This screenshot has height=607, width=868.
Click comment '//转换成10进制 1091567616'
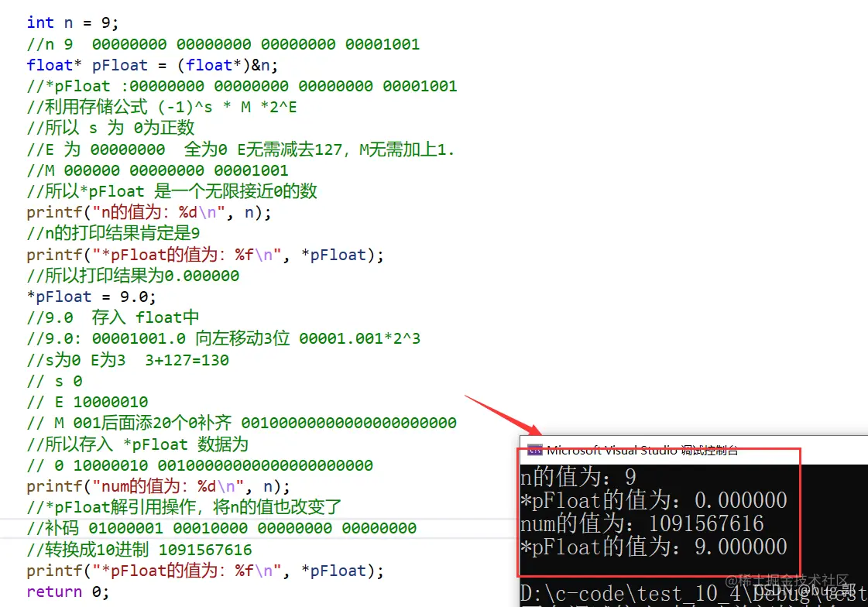point(139,550)
